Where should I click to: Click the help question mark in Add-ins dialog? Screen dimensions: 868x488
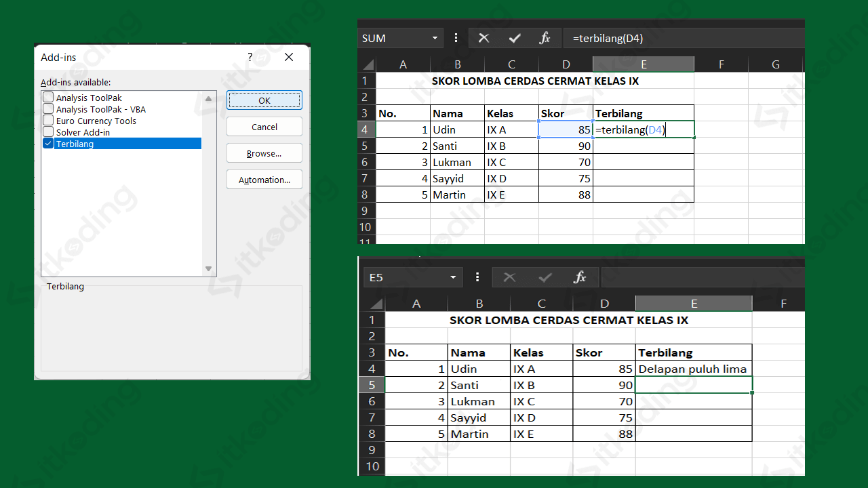[250, 58]
